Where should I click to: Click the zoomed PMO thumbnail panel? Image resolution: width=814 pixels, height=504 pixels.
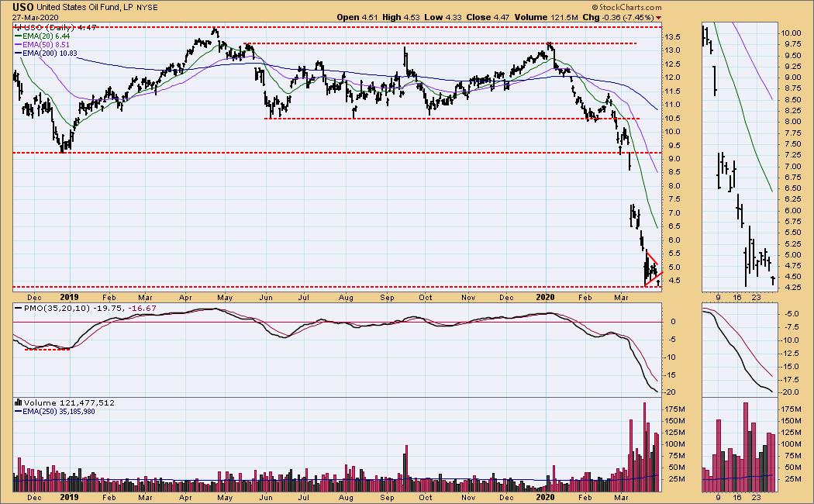pyautogui.click(x=740, y=350)
